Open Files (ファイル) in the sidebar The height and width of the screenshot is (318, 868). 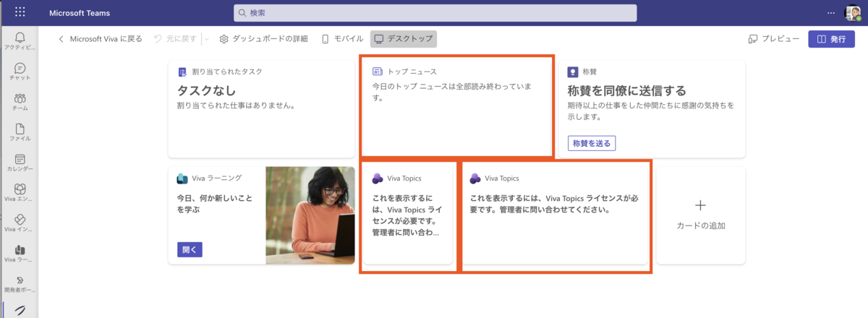point(20,132)
